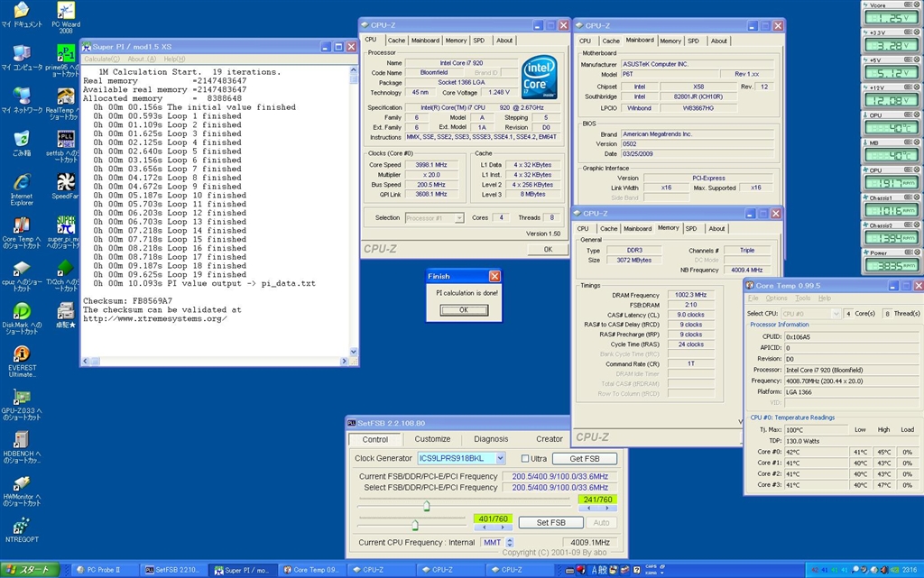924x578 pixels.
Task: Enable the Ultra checkbox in SetFSB
Action: 526,459
